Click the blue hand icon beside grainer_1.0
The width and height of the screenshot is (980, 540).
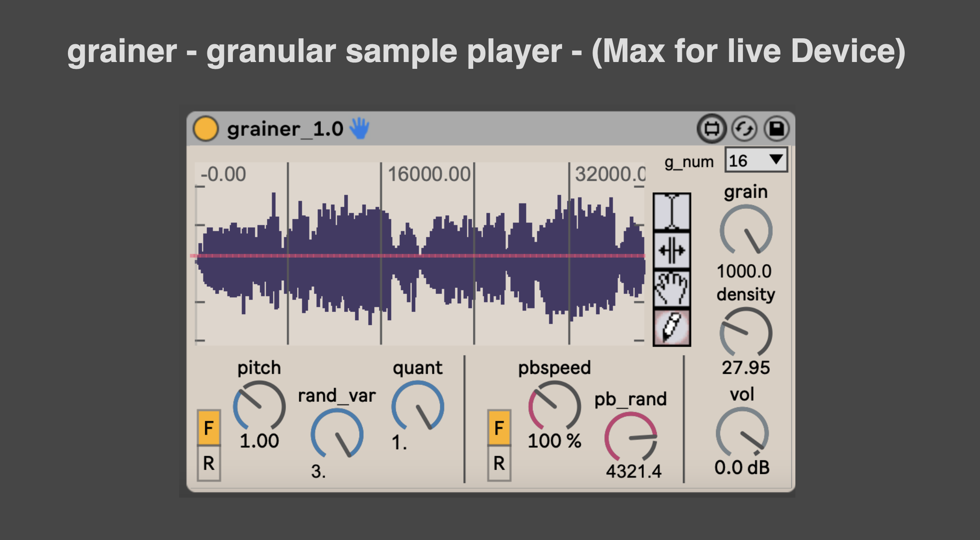click(359, 129)
